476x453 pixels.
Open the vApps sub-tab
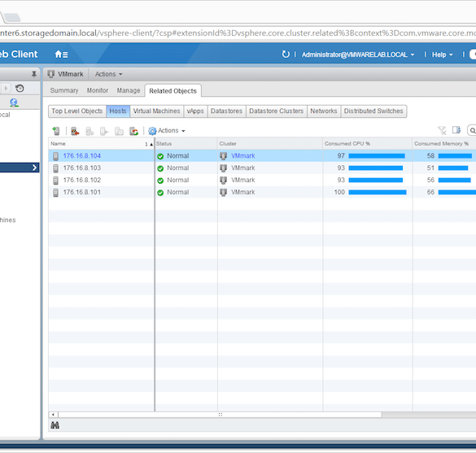click(195, 111)
